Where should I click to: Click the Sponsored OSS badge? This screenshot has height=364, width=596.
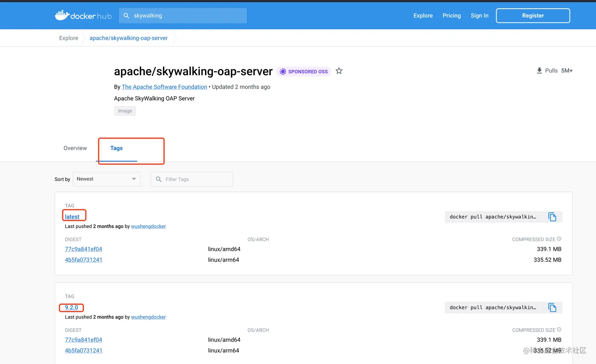pyautogui.click(x=304, y=71)
